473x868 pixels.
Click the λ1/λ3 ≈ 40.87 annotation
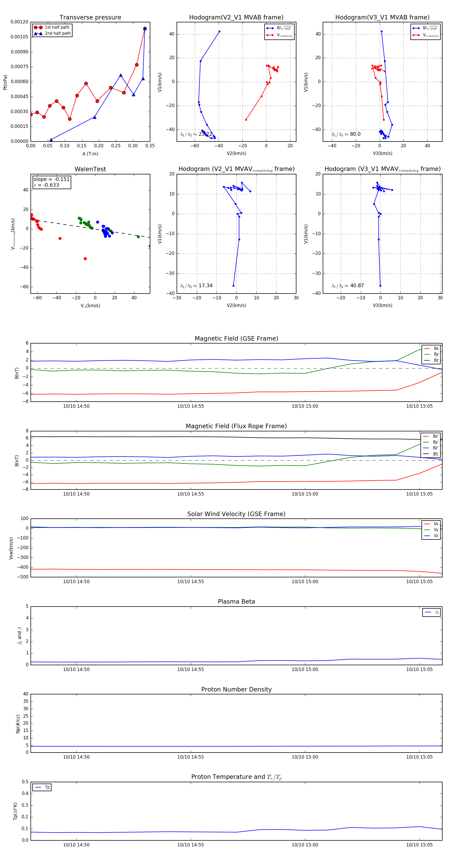[x=348, y=286]
